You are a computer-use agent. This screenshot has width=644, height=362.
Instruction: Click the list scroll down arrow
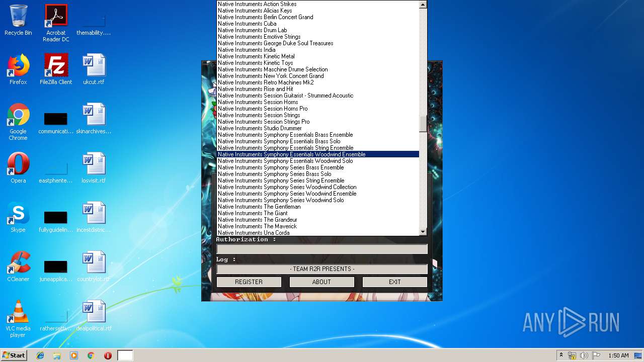(423, 231)
